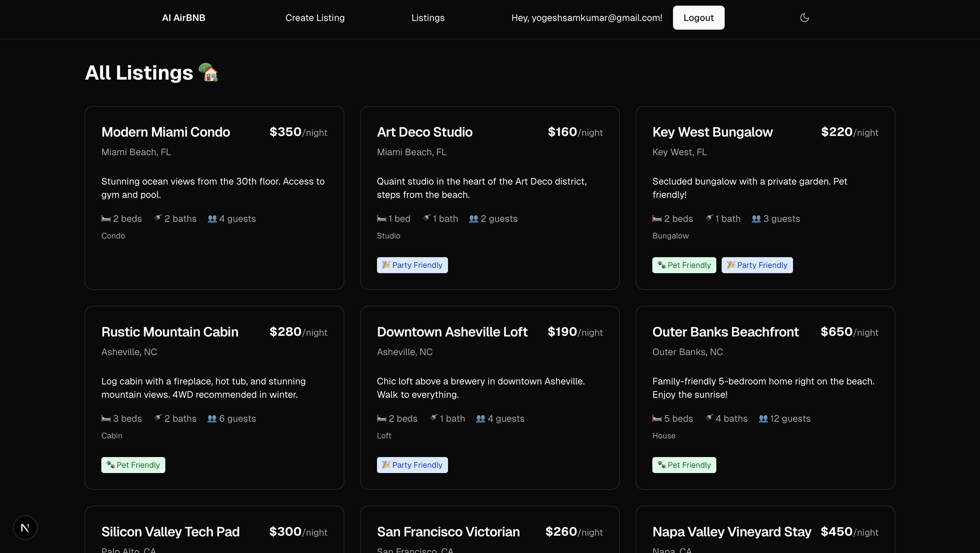
Task: Open the Next.js dev tools badge
Action: [25, 528]
